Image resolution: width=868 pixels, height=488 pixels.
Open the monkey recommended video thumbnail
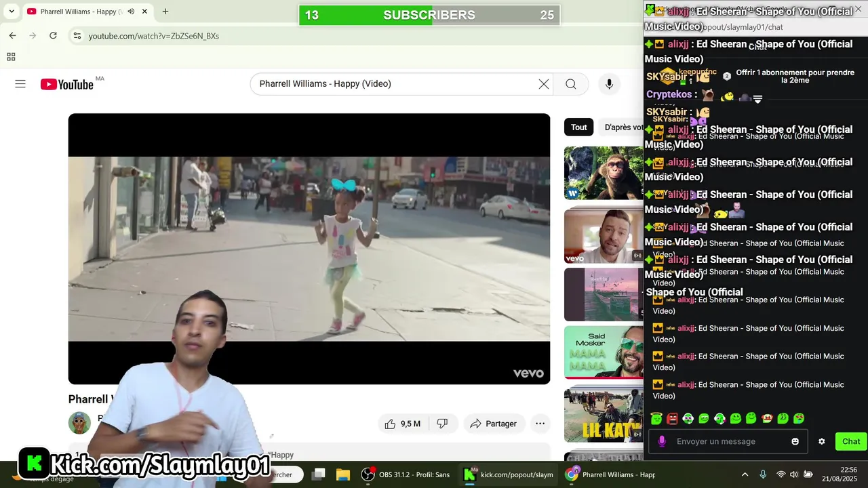[604, 174]
